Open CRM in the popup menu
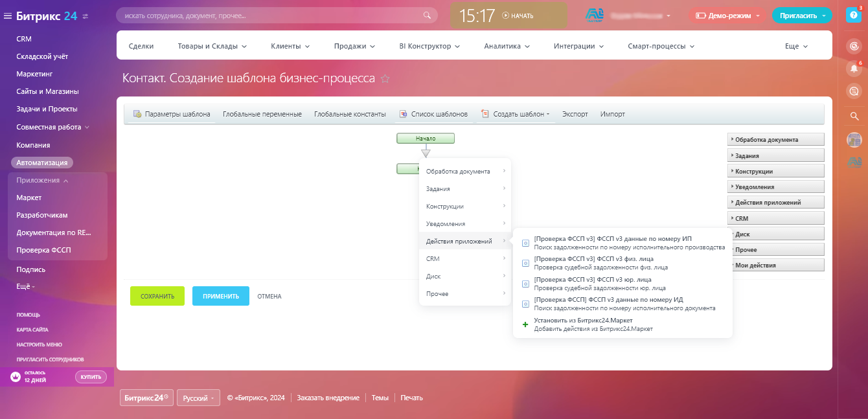868x419 pixels. (x=464, y=258)
